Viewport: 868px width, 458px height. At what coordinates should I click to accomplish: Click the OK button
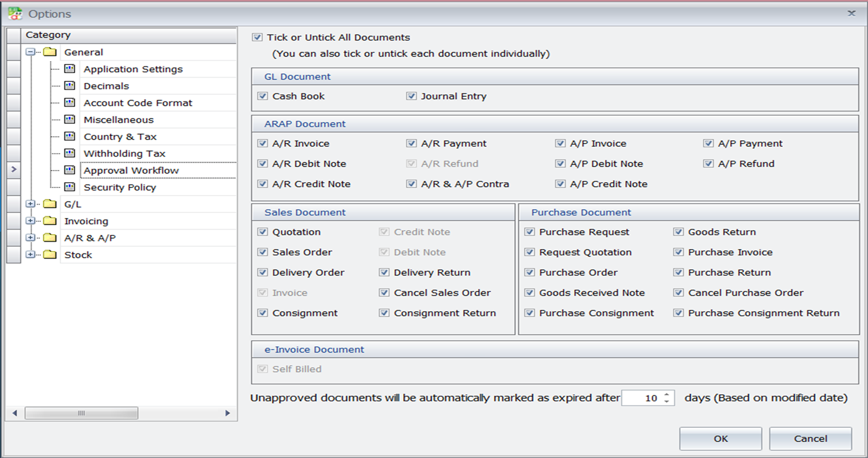[720, 439]
